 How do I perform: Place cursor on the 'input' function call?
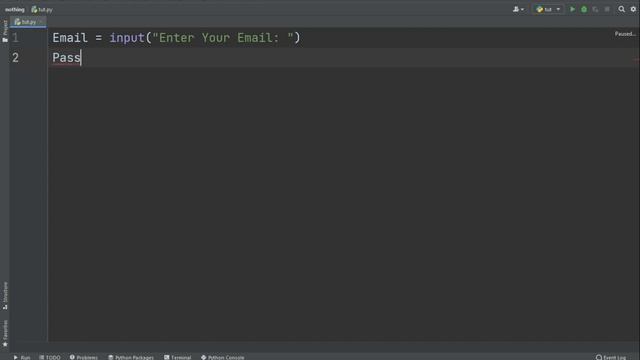[127, 38]
